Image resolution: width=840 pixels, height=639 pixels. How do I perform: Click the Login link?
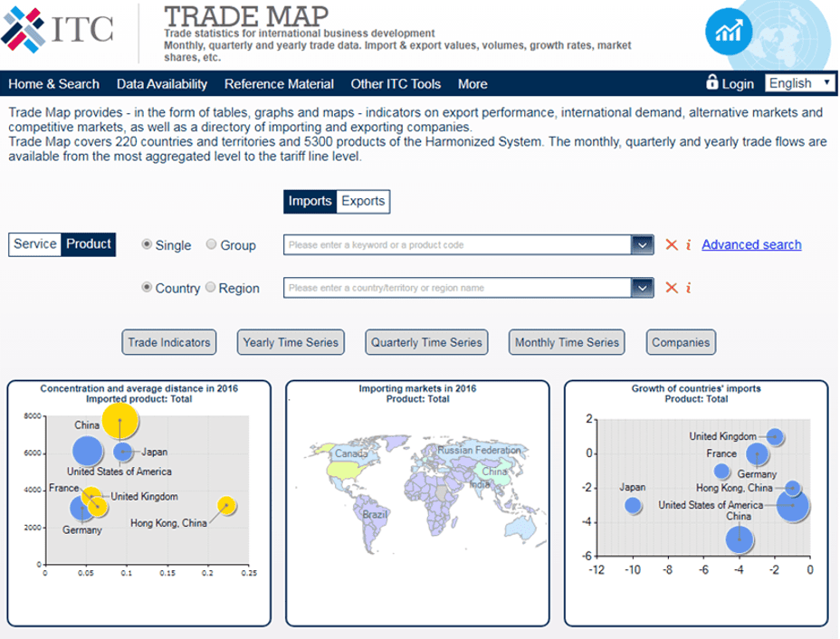click(x=738, y=84)
